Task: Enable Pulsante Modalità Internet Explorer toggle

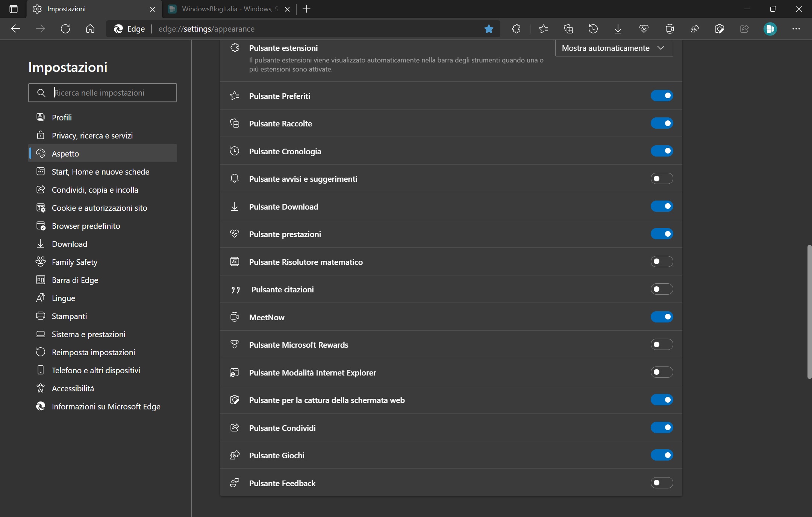Action: click(662, 372)
